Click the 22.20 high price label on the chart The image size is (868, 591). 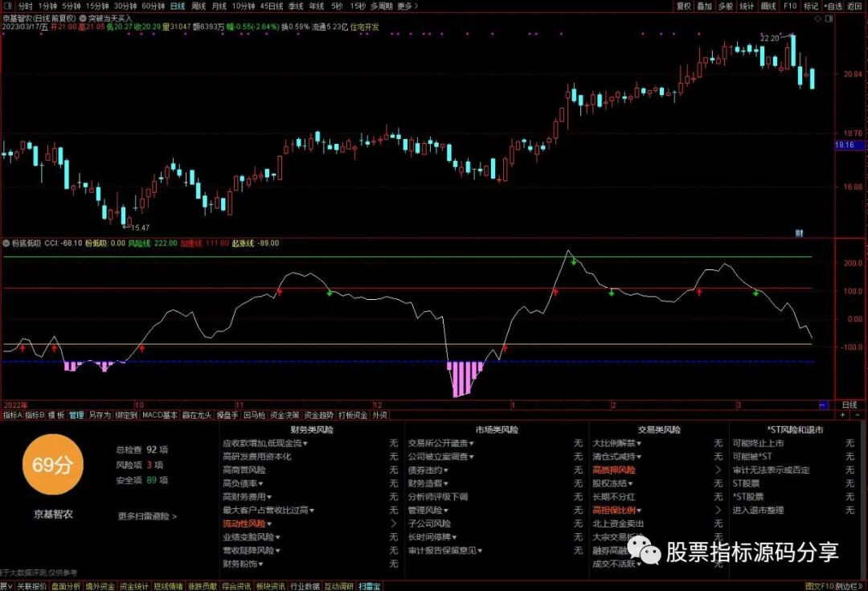point(769,39)
